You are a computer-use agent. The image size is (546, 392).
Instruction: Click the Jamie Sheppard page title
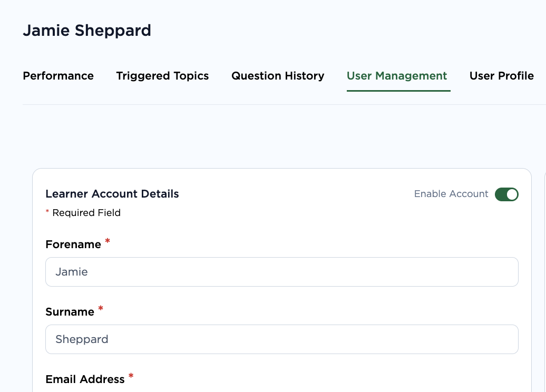click(87, 31)
